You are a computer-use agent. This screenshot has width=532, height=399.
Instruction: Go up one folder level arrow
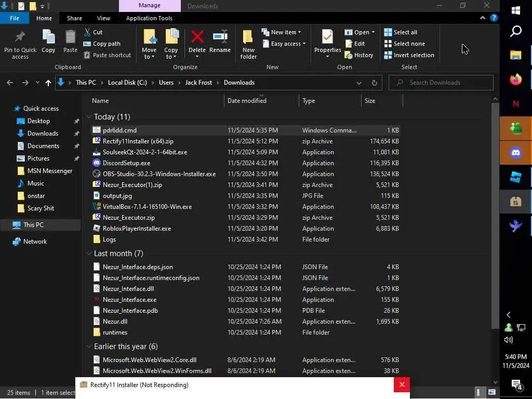(x=48, y=83)
